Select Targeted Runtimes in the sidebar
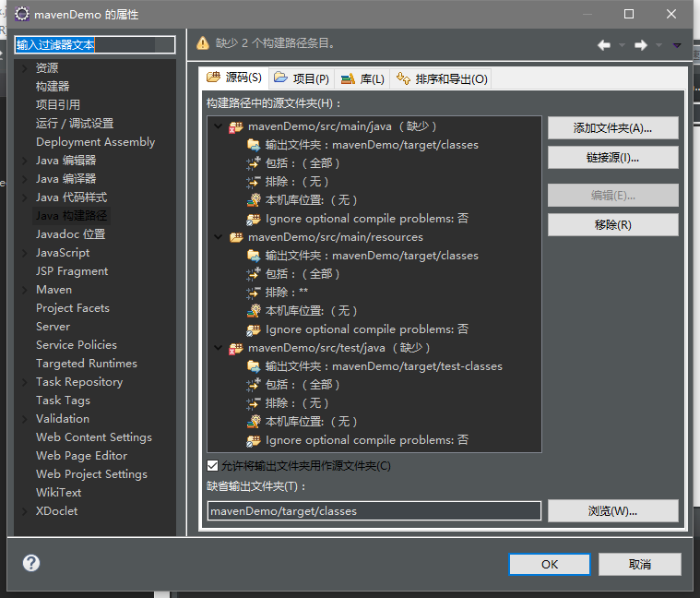Viewport: 700px width, 598px height. pyautogui.click(x=87, y=364)
